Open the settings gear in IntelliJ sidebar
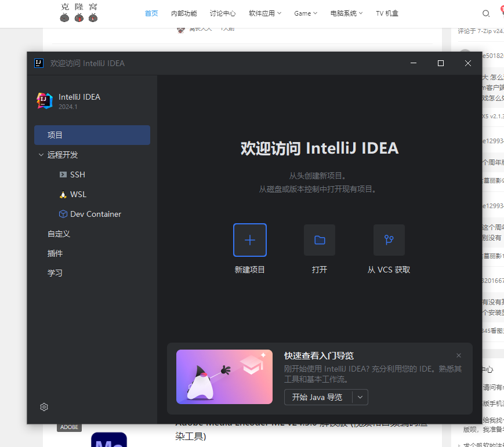Viewport: 504px width, 447px height. pyautogui.click(x=44, y=407)
